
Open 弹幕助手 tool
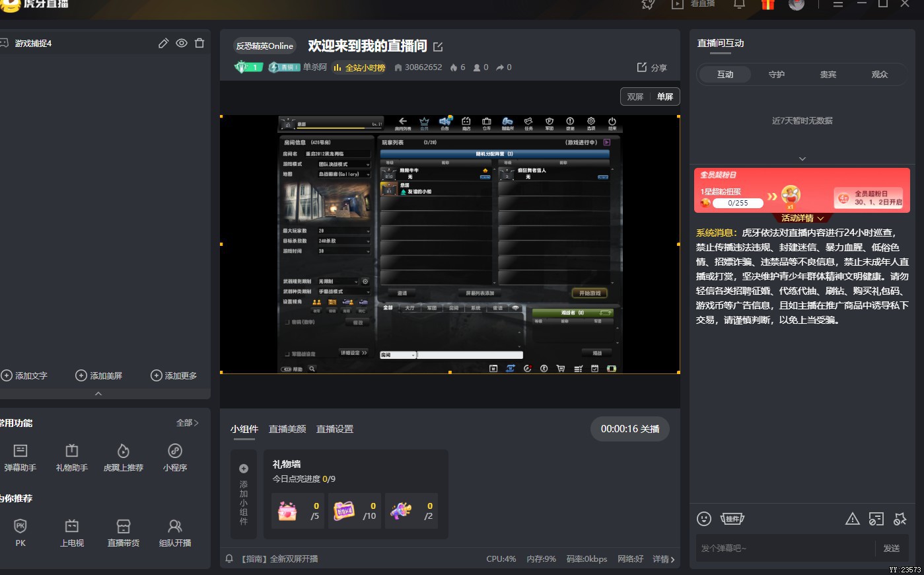coord(20,457)
